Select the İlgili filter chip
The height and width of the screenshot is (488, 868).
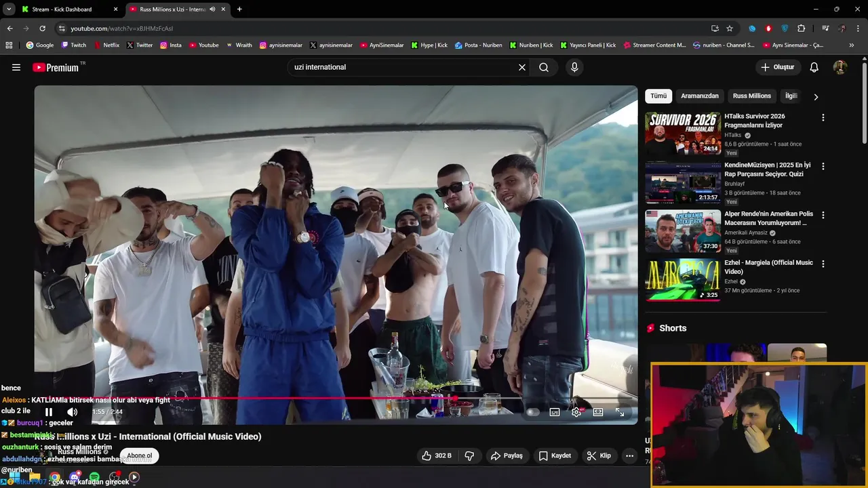pyautogui.click(x=791, y=96)
